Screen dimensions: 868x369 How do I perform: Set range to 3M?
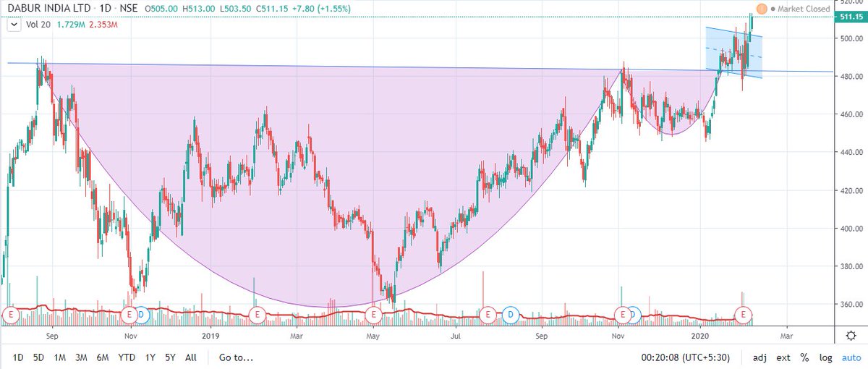[82, 357]
